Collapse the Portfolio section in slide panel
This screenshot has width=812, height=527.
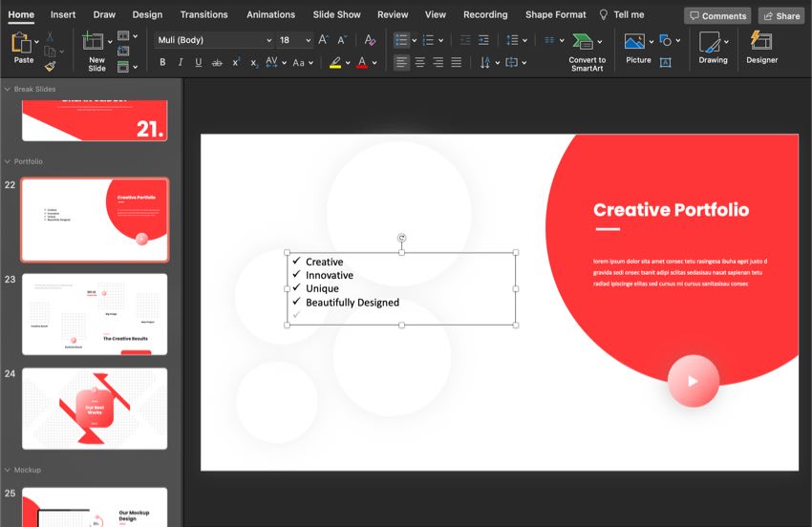(9, 161)
